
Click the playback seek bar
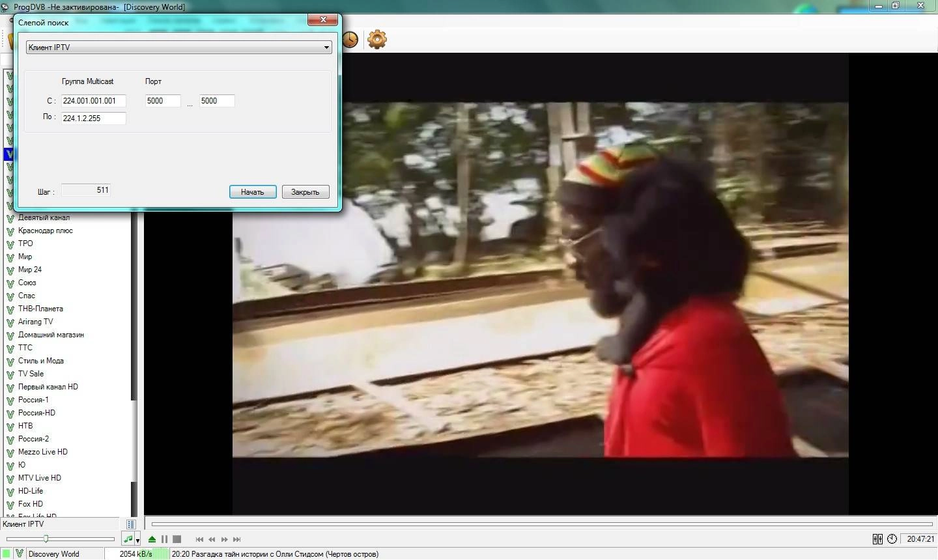[542, 524]
